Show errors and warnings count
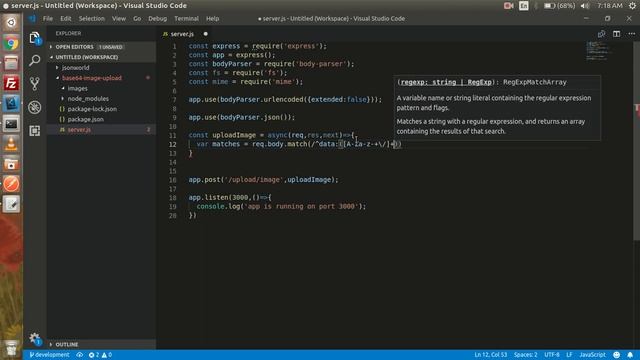Viewport: 640px width, 360px height. (100, 355)
